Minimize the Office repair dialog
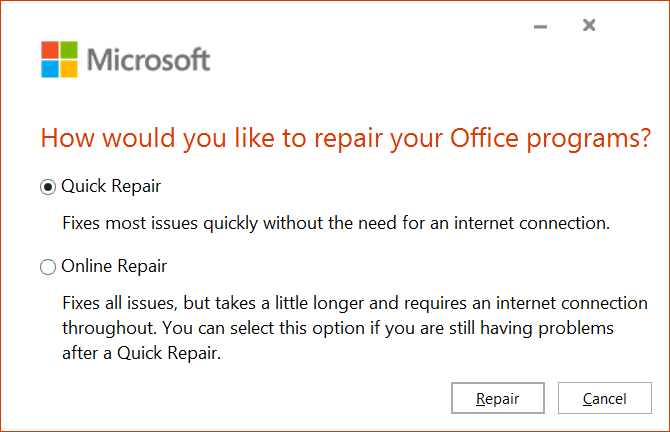 pos(541,26)
